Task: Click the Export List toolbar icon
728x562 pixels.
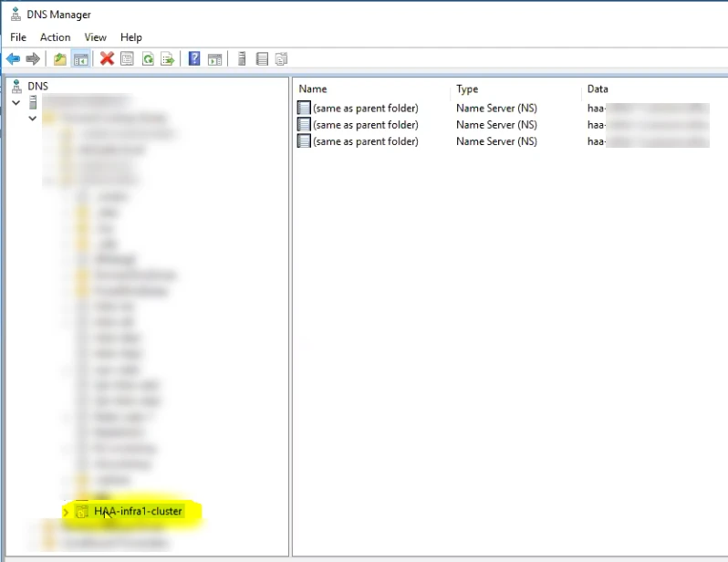Action: point(167,59)
